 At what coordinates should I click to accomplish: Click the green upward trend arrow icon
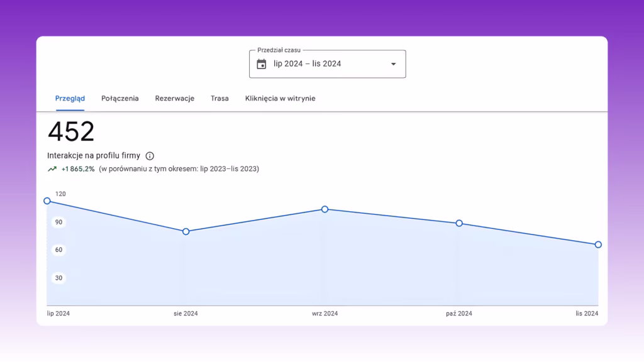52,169
